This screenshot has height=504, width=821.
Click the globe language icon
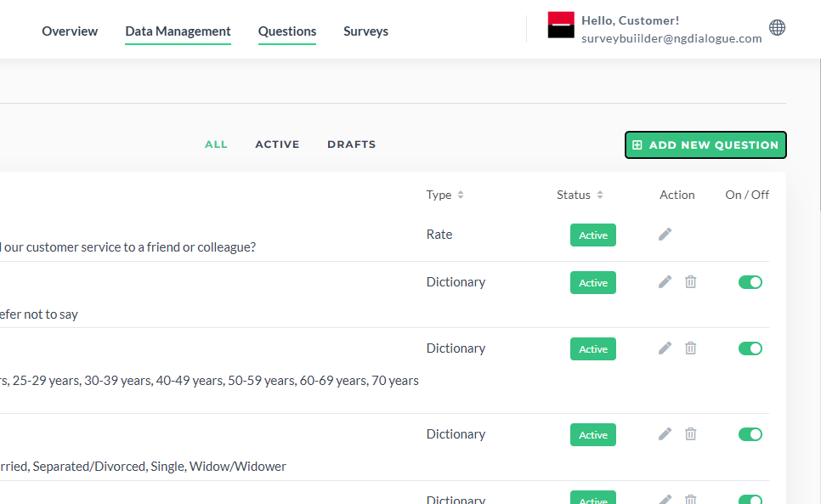777,27
